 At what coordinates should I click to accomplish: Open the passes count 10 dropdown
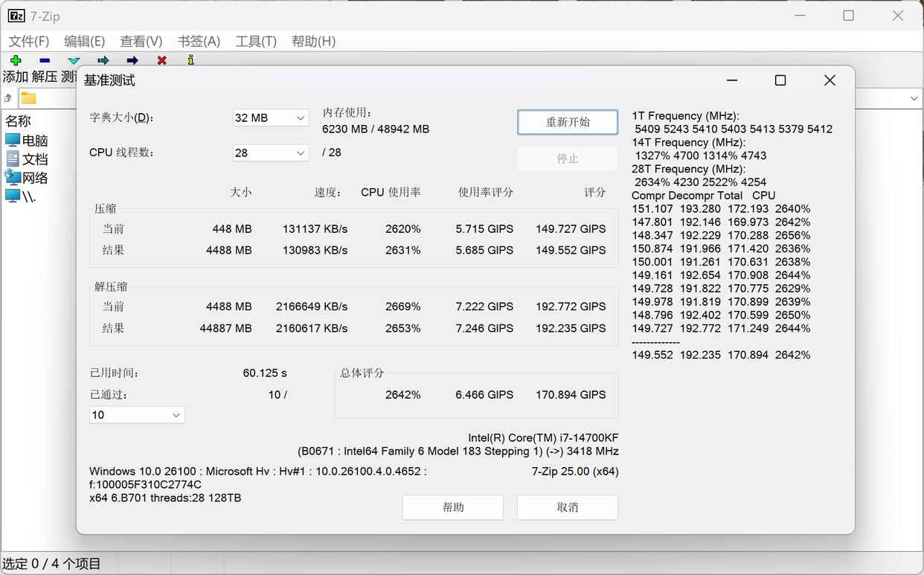point(137,415)
